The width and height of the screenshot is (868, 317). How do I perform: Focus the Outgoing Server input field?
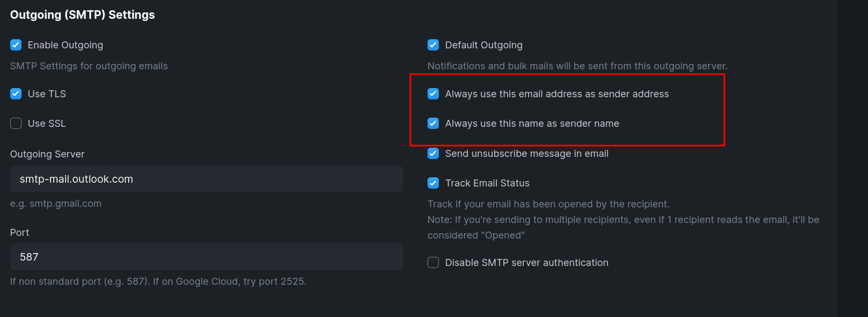[207, 179]
